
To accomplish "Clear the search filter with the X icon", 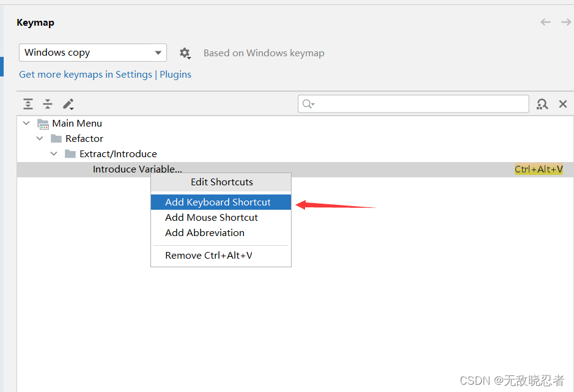I will [x=563, y=104].
